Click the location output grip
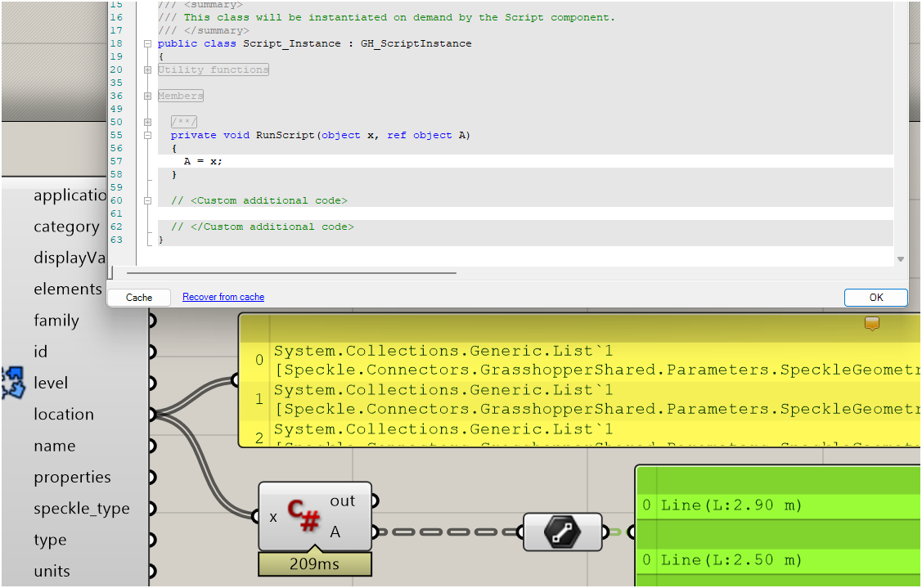 152,415
